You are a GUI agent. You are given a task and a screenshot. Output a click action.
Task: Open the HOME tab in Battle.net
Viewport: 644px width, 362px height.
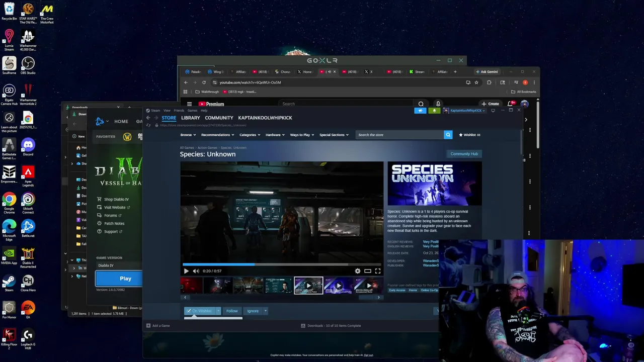click(x=121, y=121)
